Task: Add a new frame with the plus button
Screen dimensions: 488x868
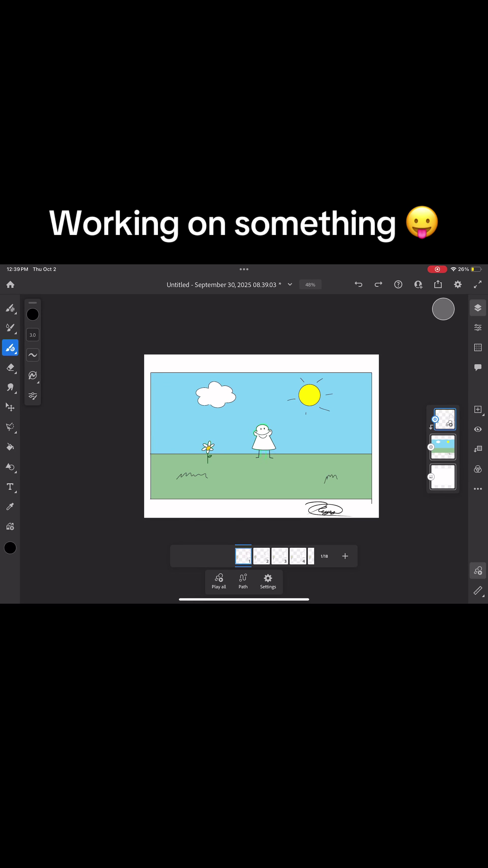Action: coord(345,556)
